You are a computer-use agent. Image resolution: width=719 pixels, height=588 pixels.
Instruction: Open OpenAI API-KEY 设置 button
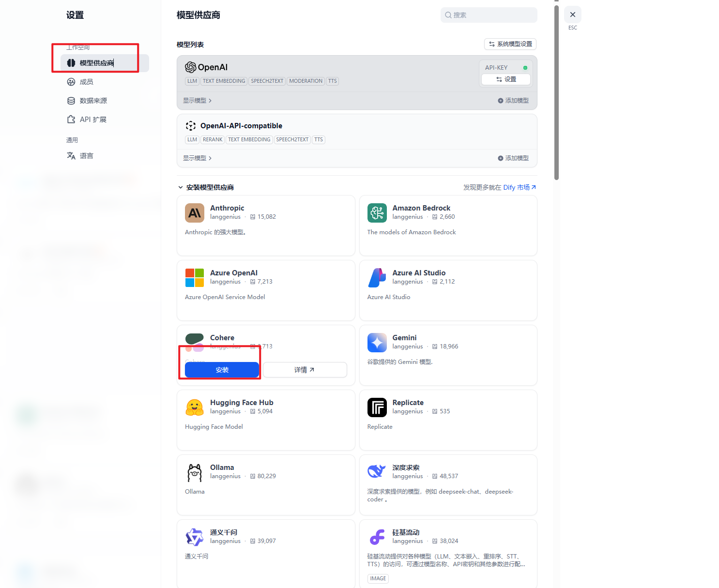pyautogui.click(x=506, y=79)
